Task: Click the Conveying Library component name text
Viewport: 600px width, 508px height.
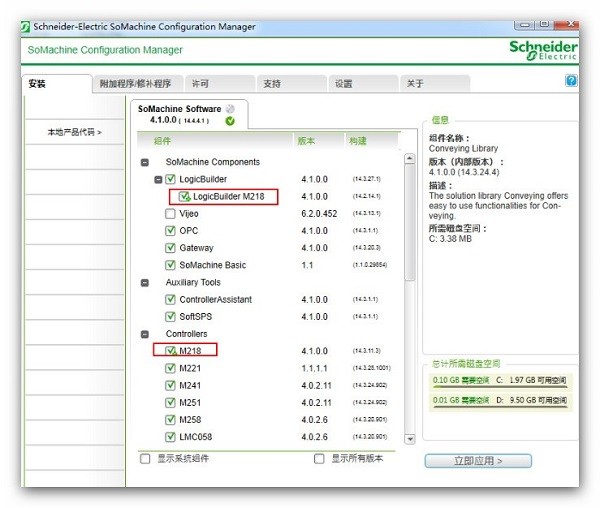Action: [x=463, y=148]
